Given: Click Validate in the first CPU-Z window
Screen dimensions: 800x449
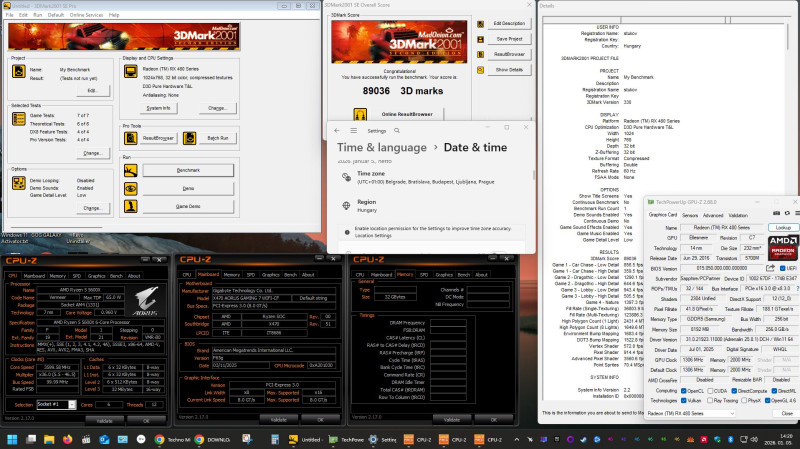Looking at the screenshot, I should (x=105, y=421).
